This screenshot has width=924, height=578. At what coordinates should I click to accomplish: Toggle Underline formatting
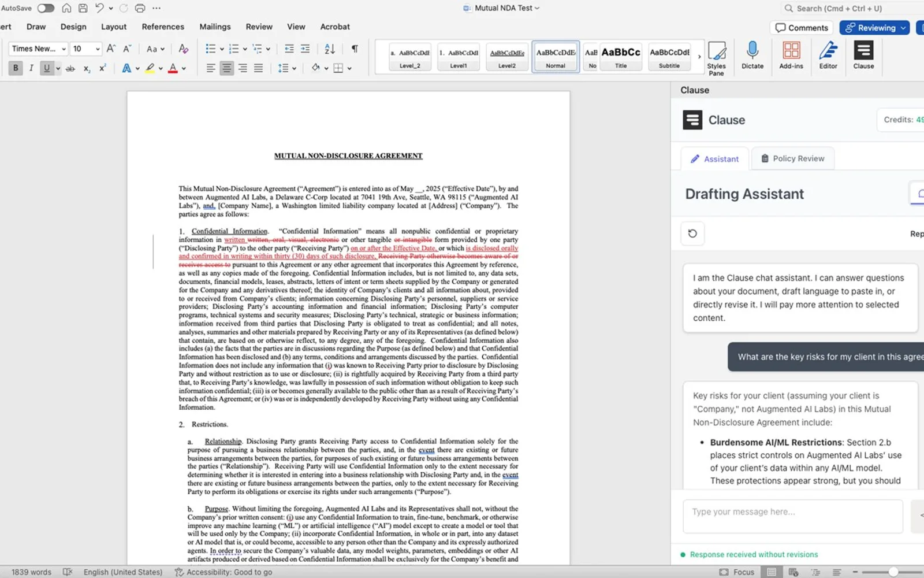tap(47, 68)
